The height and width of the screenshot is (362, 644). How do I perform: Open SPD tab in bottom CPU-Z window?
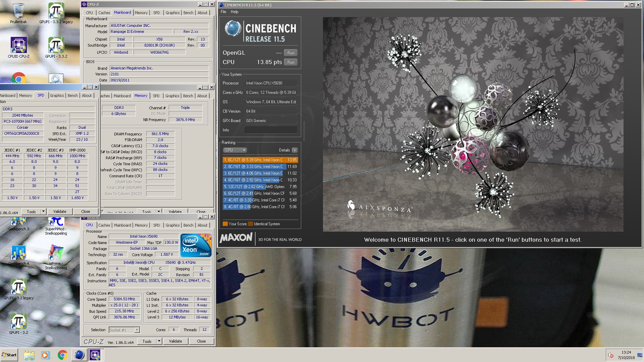click(157, 225)
